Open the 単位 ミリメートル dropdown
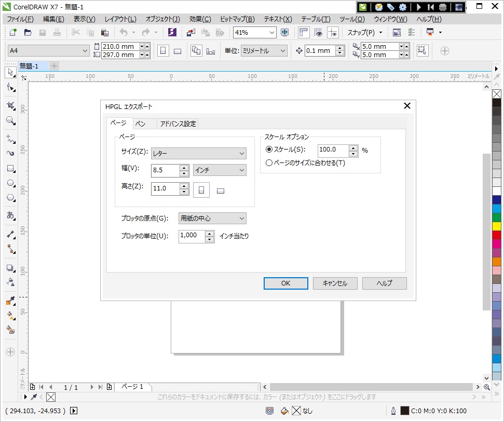 264,51
